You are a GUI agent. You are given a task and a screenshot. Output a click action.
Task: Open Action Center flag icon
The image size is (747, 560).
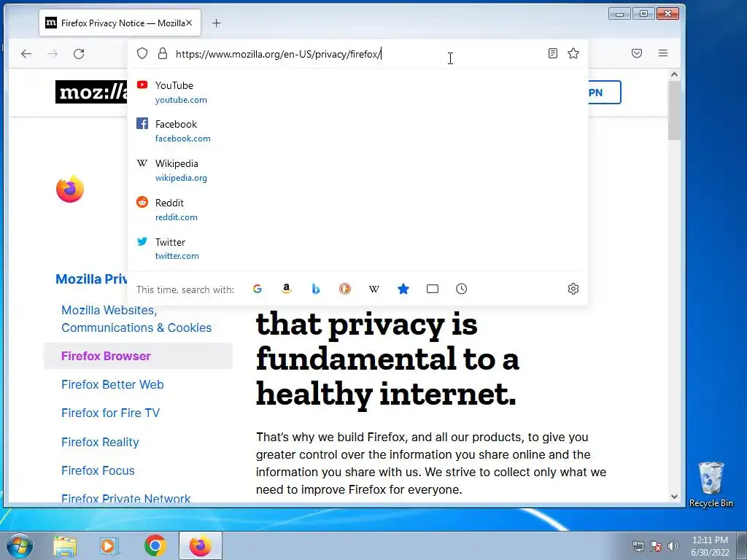tap(656, 546)
